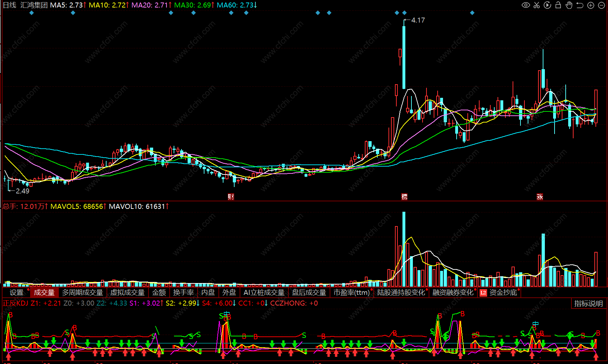Screen dimensions: 608x364
Task: Select the hand pan tool
Action: pos(569,5)
